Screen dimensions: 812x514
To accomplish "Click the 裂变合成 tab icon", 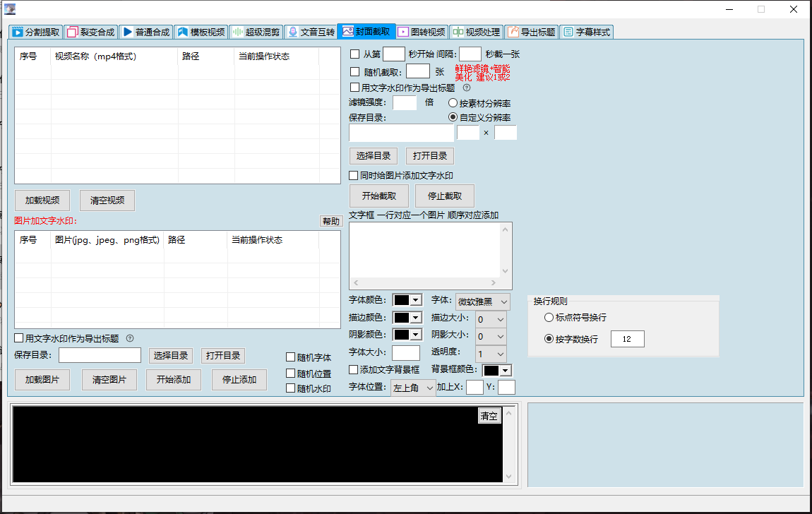I will tap(72, 32).
